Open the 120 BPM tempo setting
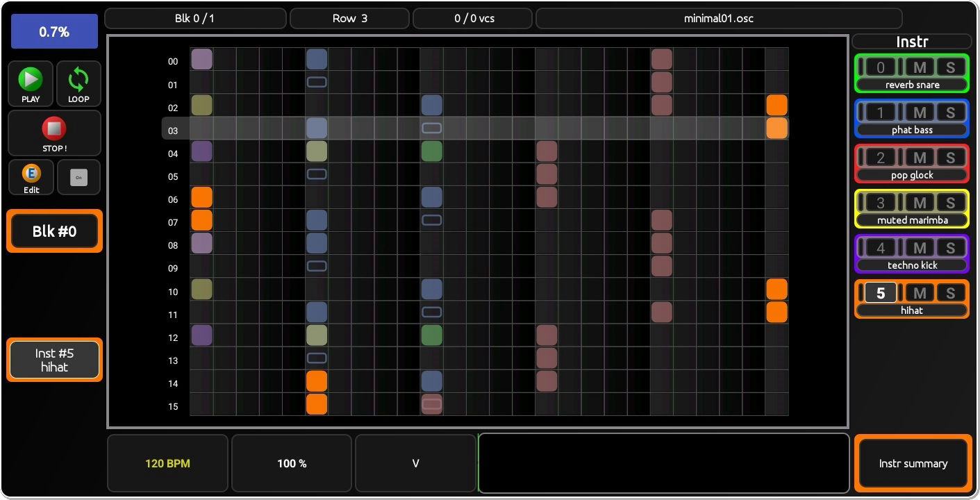Image resolution: width=980 pixels, height=500 pixels. 167,463
